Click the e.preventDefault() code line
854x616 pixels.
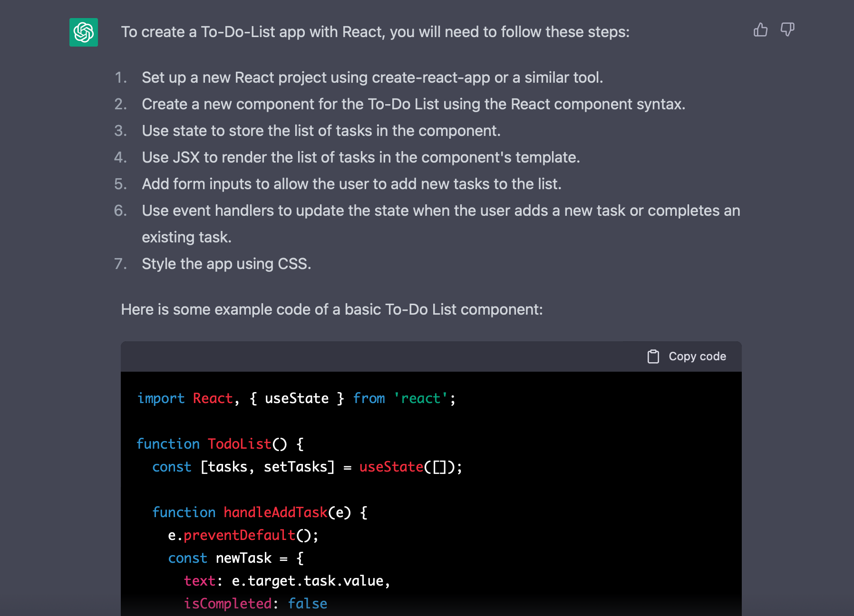(x=243, y=535)
